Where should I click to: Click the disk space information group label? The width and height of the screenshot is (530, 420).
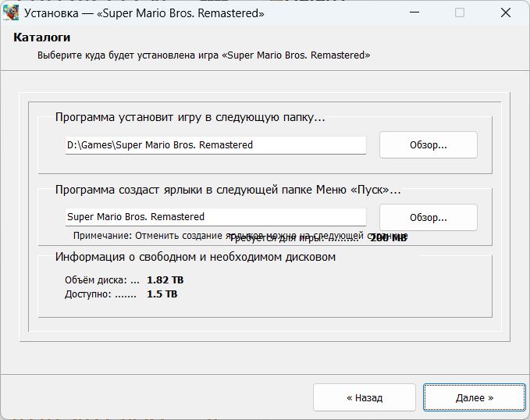tap(195, 257)
